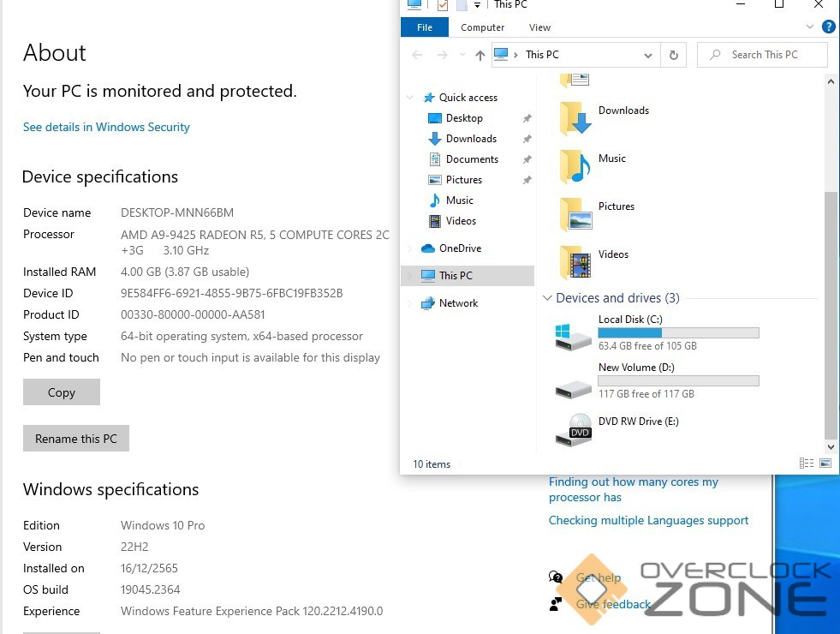Open the Downloads folder icon in This PC
Screen dimensions: 840x634
pos(575,118)
